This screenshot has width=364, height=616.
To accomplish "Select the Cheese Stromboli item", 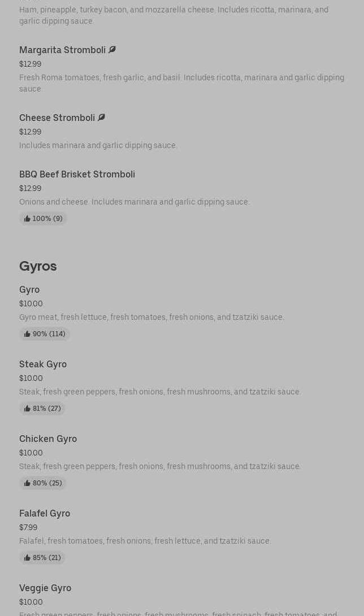I will coord(57,118).
